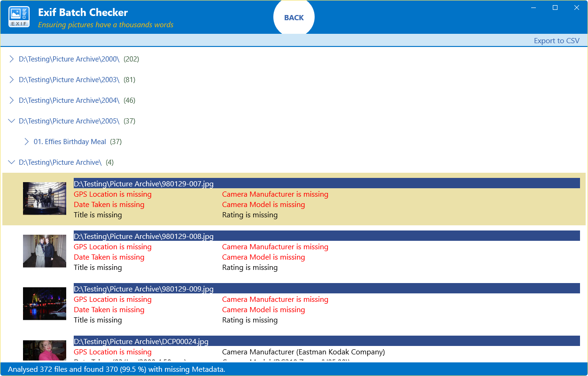Image resolution: width=588 pixels, height=376 pixels.
Task: Select the D:\Testing\Picture Archive\2000\ folder label
Action: point(69,59)
